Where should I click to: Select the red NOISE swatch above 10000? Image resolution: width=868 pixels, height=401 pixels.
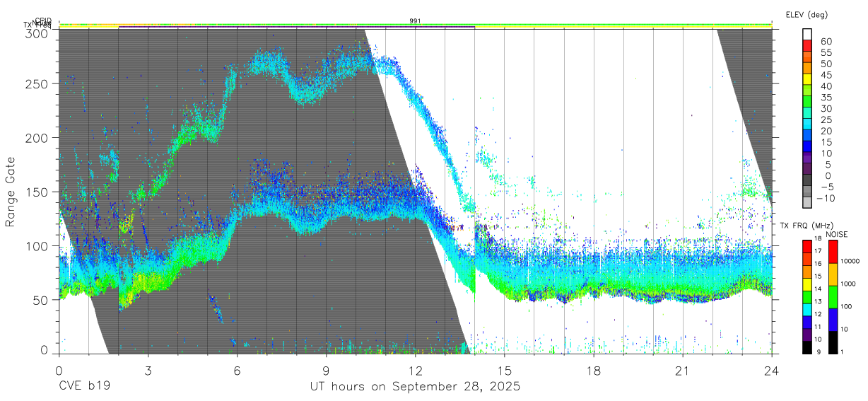(x=832, y=251)
